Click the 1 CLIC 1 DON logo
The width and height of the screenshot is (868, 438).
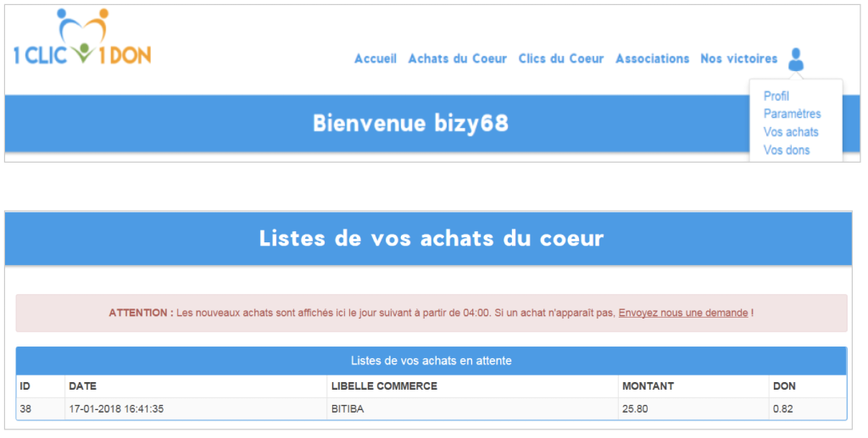(82, 37)
